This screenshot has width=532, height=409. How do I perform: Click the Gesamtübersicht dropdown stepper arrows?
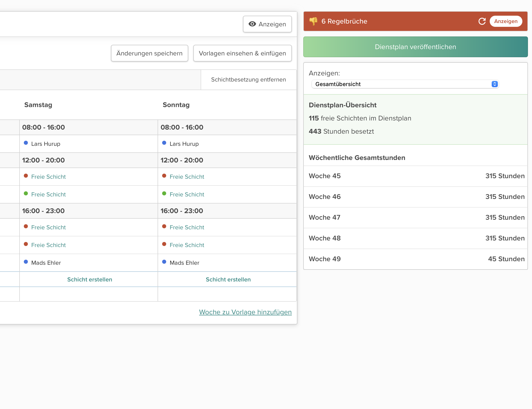[495, 84]
